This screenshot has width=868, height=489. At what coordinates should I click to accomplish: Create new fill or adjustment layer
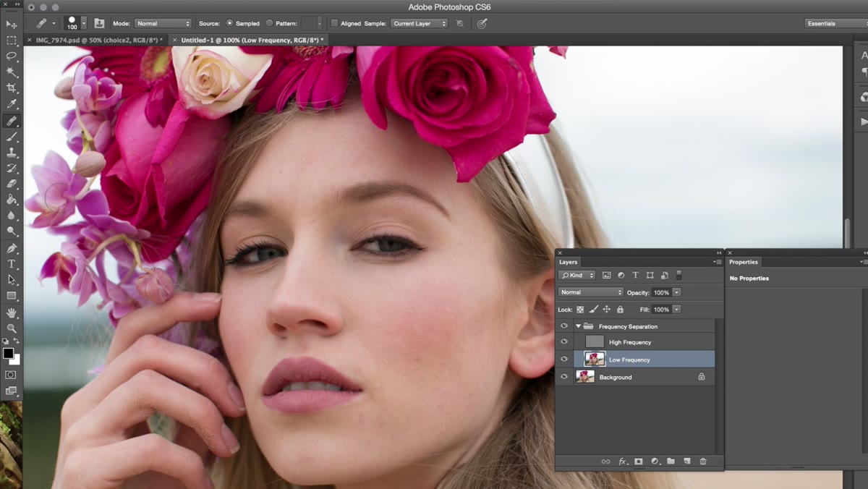[655, 462]
